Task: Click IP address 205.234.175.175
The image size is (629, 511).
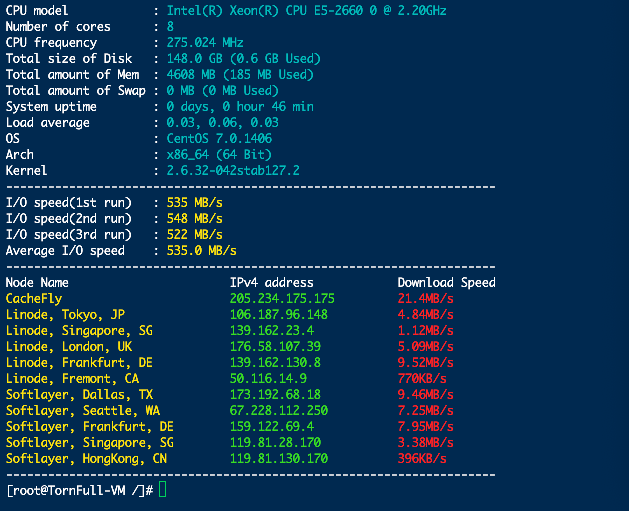Action: point(282,298)
